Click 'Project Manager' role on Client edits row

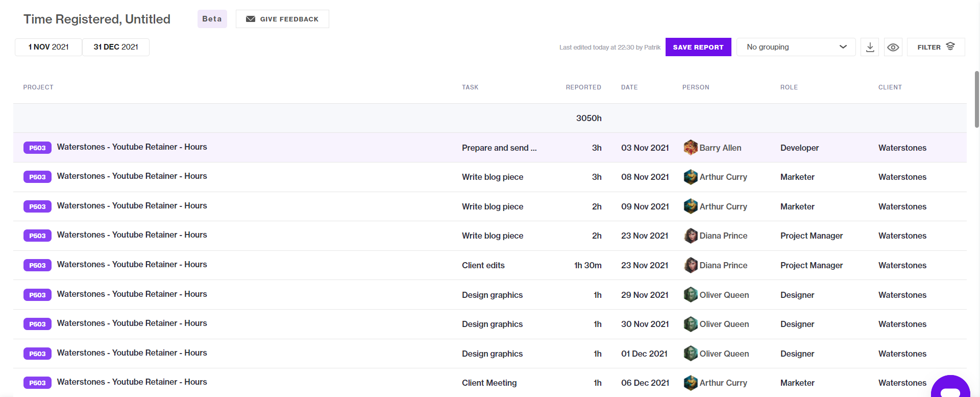coord(812,265)
